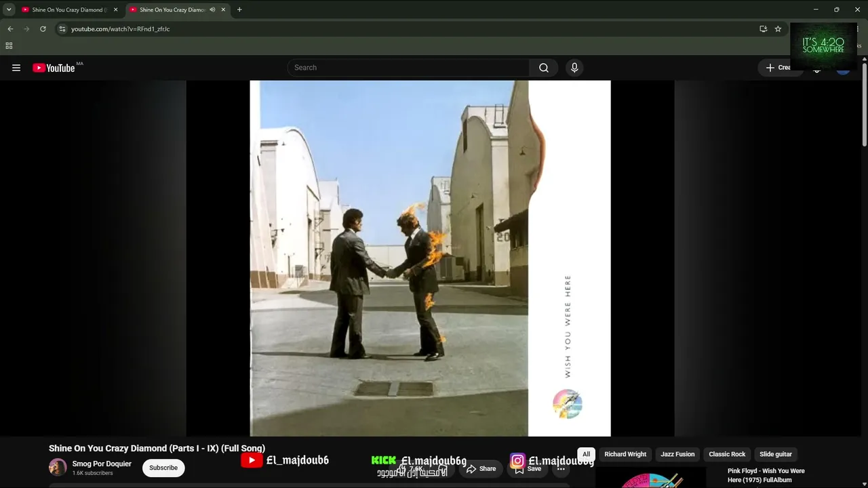Minimize the browser window
The width and height of the screenshot is (868, 488).
816,9
